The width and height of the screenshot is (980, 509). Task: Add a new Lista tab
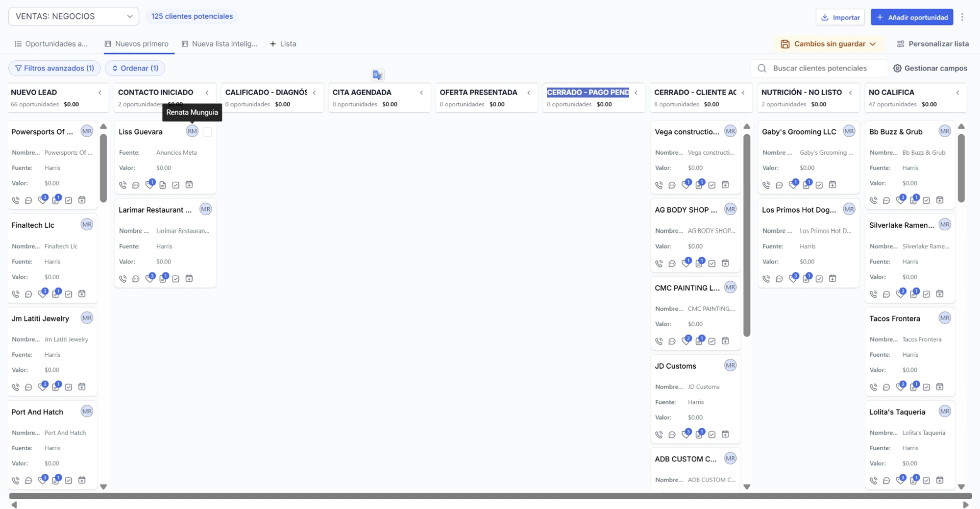click(283, 44)
